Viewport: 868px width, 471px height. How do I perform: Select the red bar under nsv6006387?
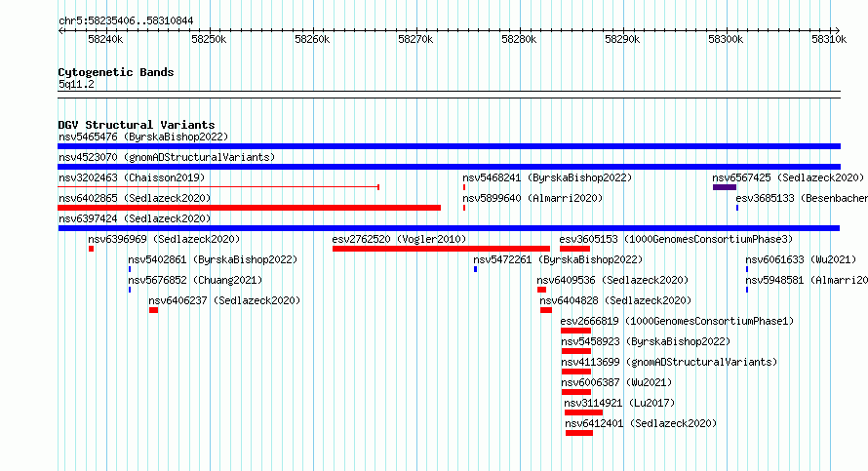576,392
